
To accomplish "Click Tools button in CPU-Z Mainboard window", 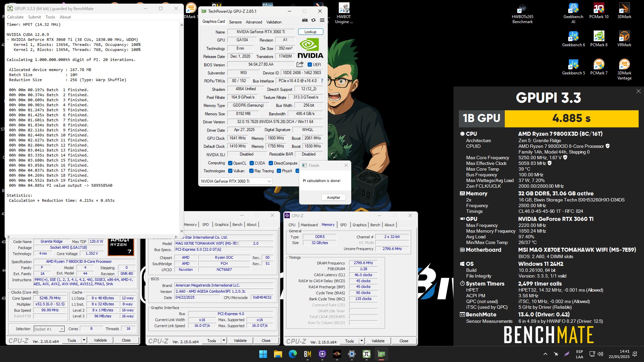I will [x=212, y=341].
